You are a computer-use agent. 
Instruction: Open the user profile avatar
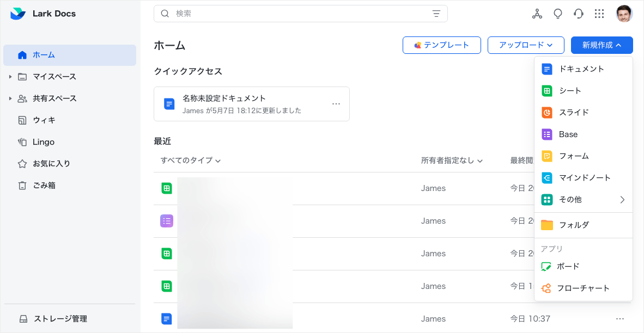pos(624,14)
